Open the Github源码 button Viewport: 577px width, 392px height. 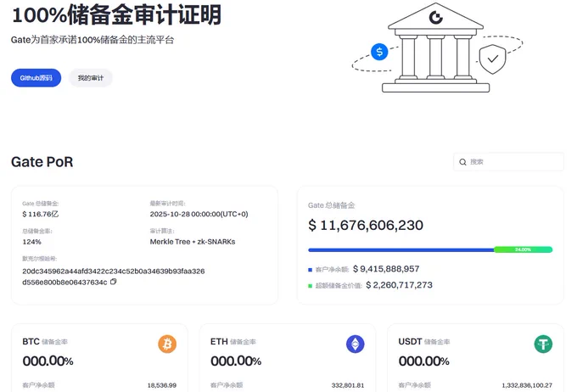point(36,78)
